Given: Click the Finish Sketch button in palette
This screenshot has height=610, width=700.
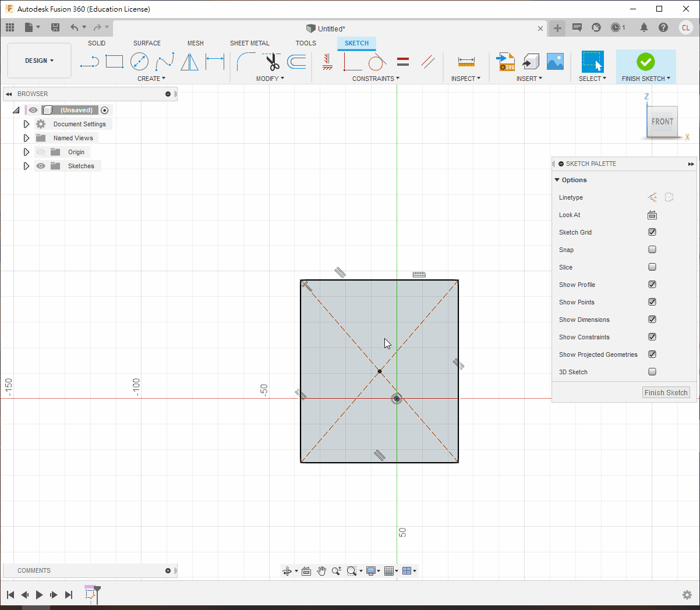Looking at the screenshot, I should coord(666,393).
